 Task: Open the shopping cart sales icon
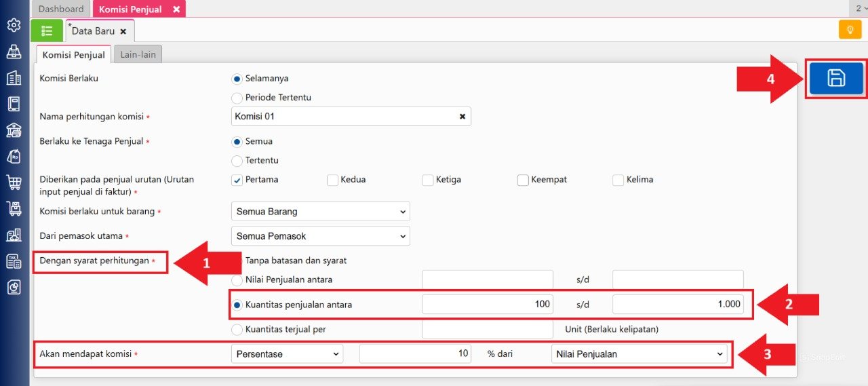pyautogui.click(x=14, y=182)
